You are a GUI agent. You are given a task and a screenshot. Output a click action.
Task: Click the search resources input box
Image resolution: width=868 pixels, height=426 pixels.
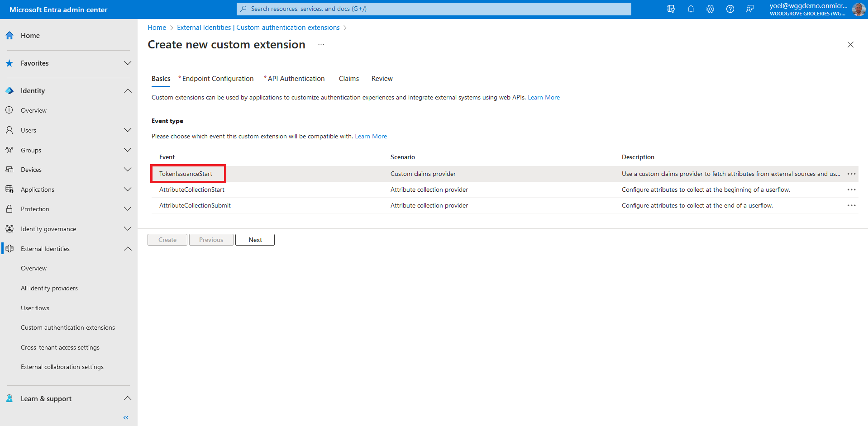(x=434, y=9)
